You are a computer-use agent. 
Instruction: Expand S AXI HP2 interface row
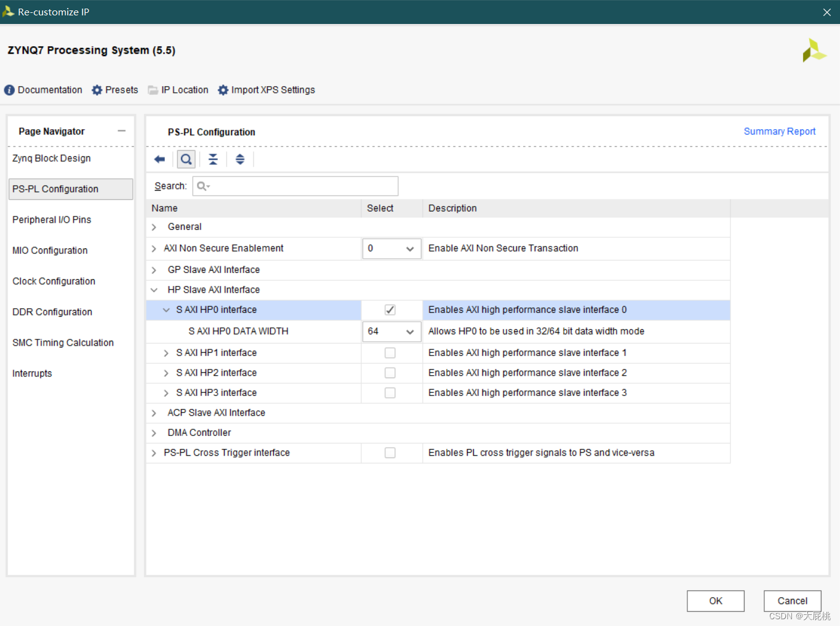pos(166,373)
